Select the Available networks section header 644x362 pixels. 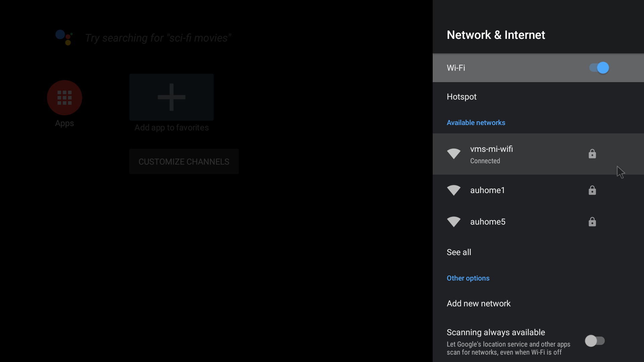point(476,122)
